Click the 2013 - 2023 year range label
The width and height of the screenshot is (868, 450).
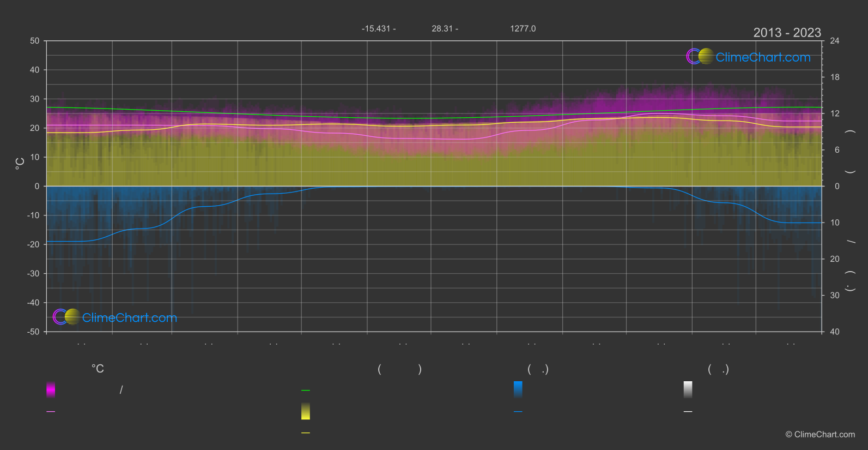[787, 33]
